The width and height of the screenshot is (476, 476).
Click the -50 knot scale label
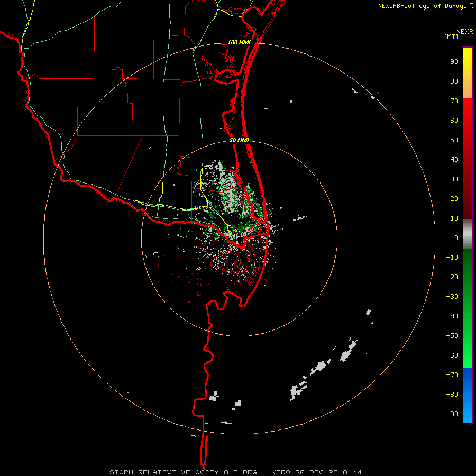click(x=452, y=336)
